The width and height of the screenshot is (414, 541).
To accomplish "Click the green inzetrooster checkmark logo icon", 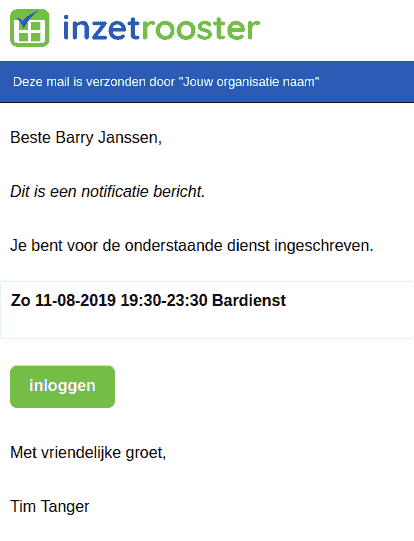I will pyautogui.click(x=30, y=28).
